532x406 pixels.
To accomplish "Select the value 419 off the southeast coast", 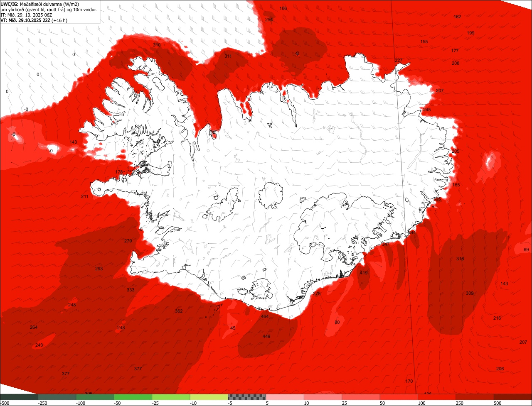I will [364, 273].
